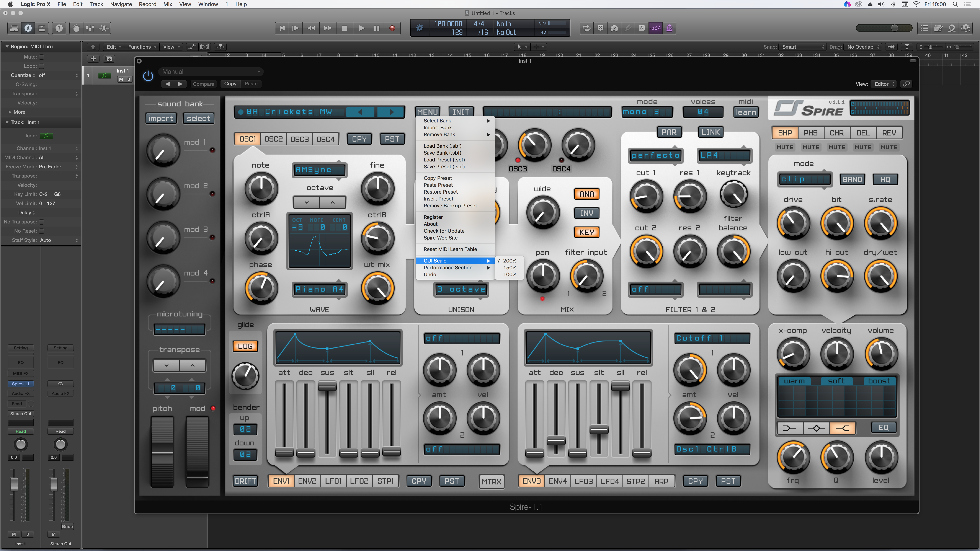Choose Restore Preset from menu
The height and width of the screenshot is (551, 980).
pyautogui.click(x=455, y=192)
